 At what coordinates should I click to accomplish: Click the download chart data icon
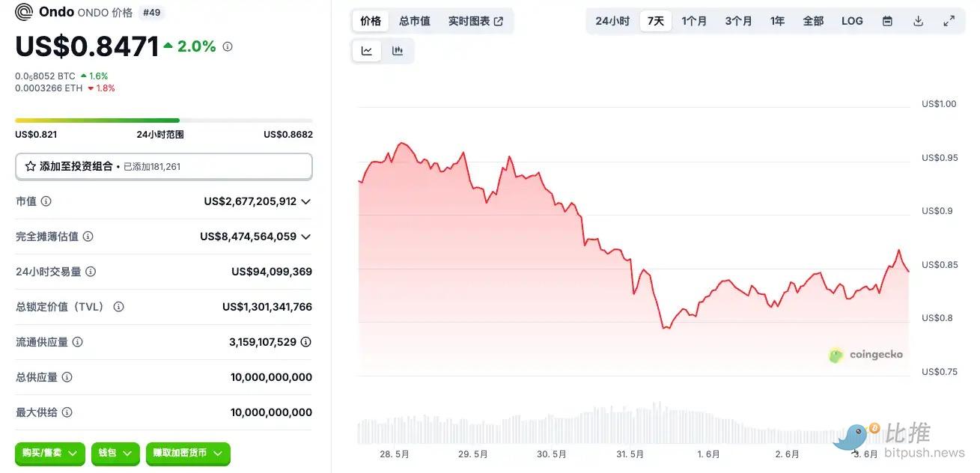(918, 21)
